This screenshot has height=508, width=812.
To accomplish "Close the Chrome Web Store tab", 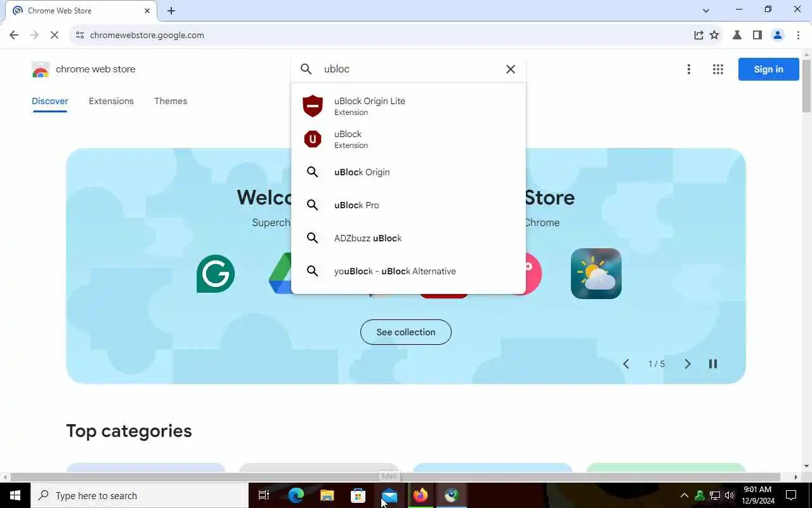I will pyautogui.click(x=147, y=11).
